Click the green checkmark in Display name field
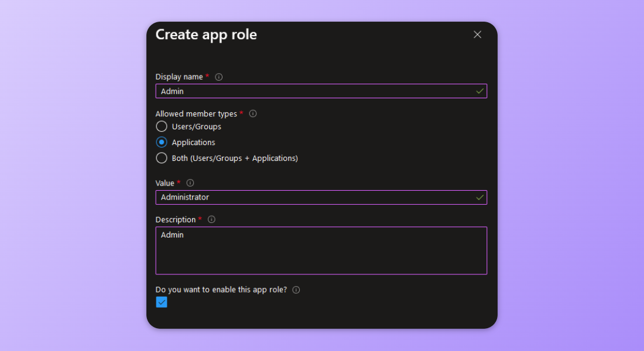The height and width of the screenshot is (351, 644). (x=479, y=91)
